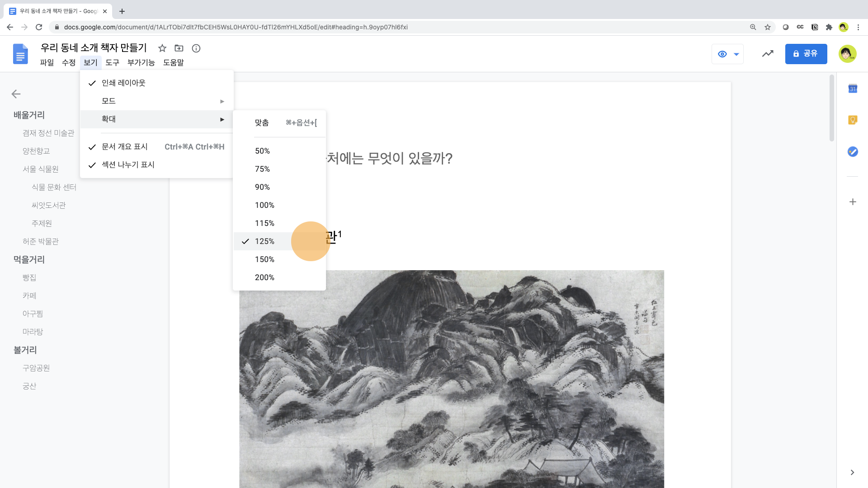Viewport: 868px width, 488px height.
Task: Click the vertical page scrollbar
Action: click(832, 108)
